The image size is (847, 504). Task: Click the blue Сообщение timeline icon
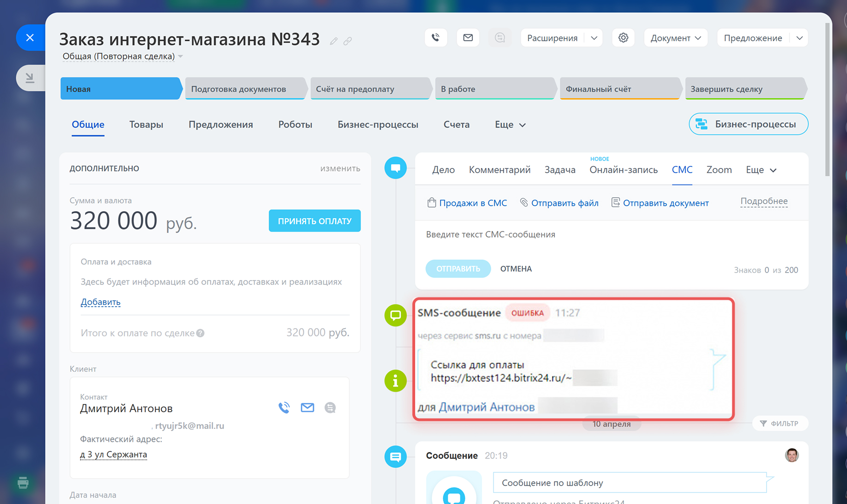click(396, 457)
